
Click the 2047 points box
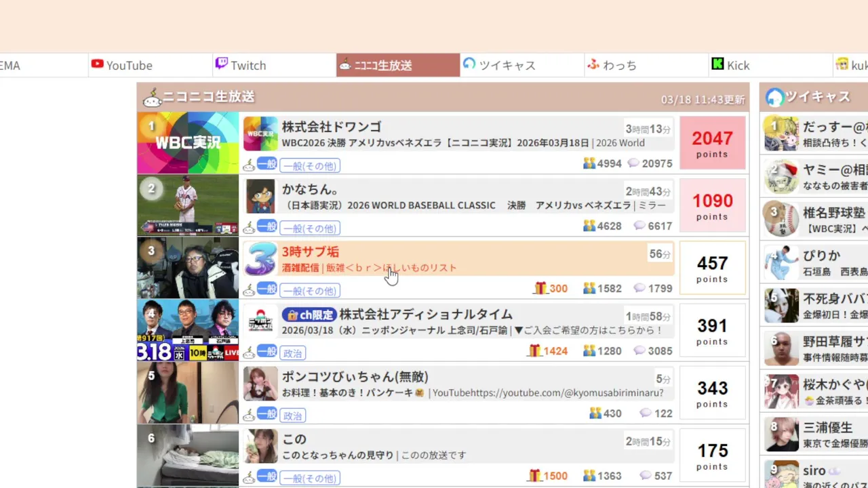712,143
